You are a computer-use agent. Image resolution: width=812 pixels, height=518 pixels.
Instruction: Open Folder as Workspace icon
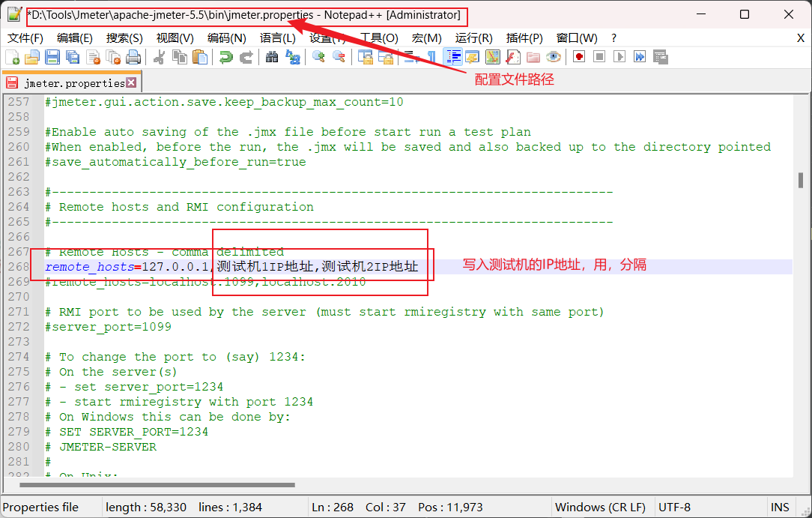tap(533, 57)
